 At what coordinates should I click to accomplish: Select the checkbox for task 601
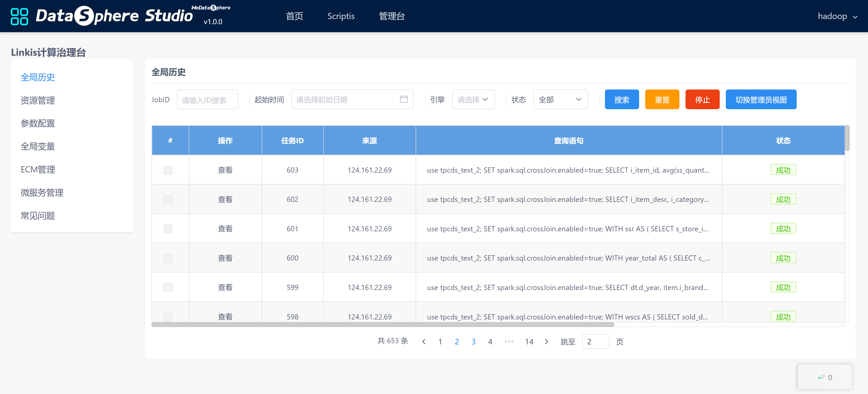(x=168, y=229)
